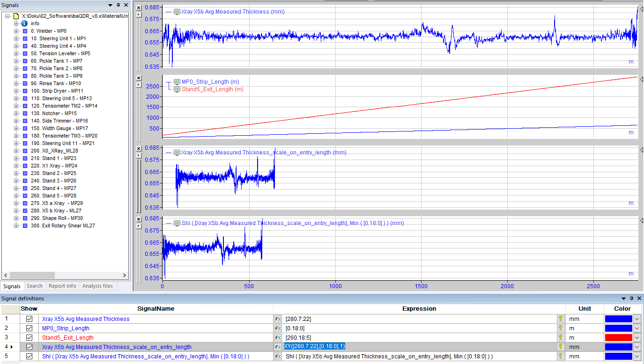This screenshot has width=644, height=364.
Task: Click the file icon at the tree root
Action: (15, 16)
